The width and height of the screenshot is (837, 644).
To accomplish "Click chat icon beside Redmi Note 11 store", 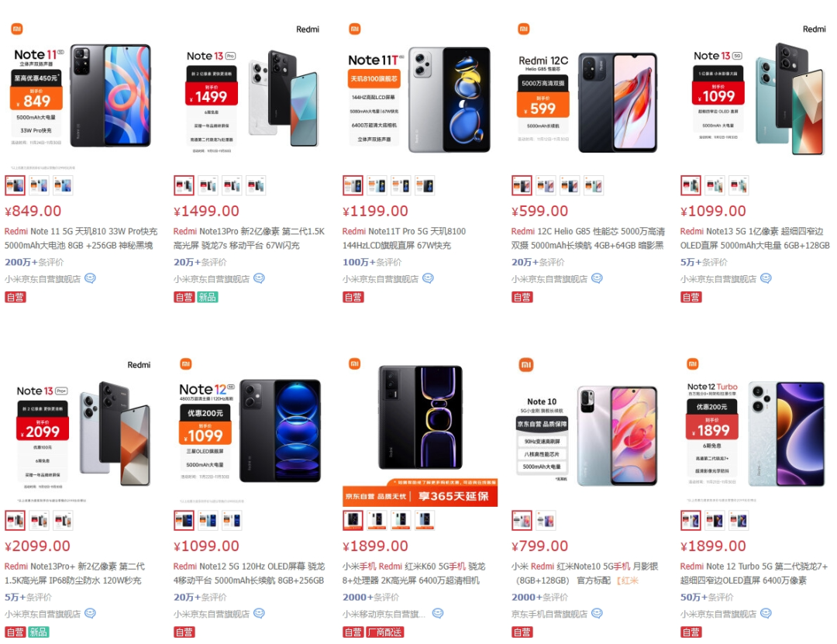I will pos(90,278).
